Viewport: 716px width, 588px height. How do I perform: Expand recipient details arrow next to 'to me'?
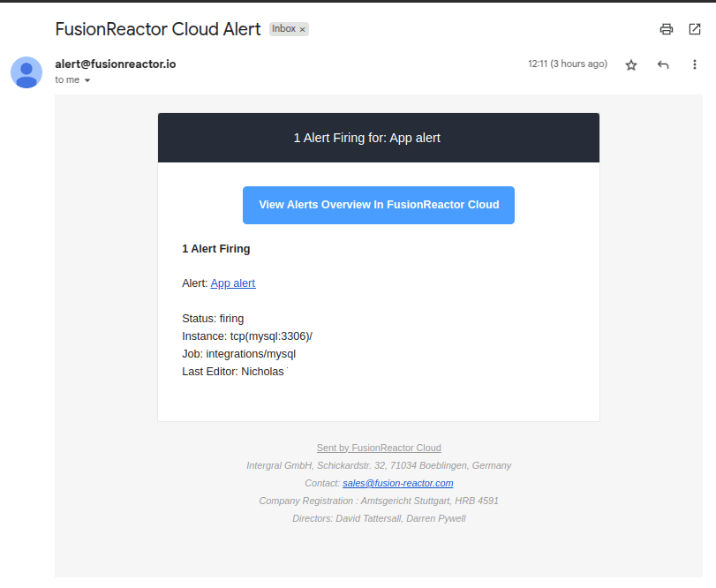click(x=87, y=80)
